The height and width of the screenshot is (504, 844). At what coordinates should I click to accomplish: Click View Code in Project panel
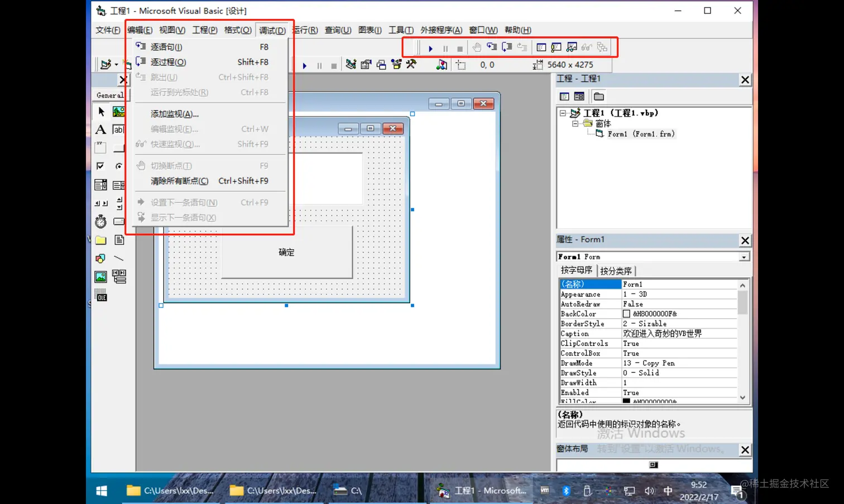click(x=564, y=97)
